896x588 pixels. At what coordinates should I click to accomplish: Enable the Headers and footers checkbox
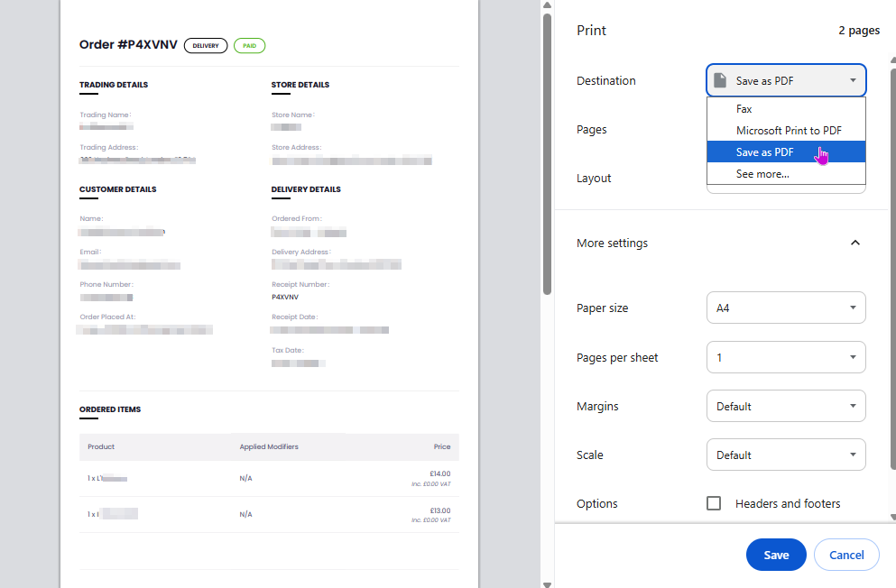714,503
